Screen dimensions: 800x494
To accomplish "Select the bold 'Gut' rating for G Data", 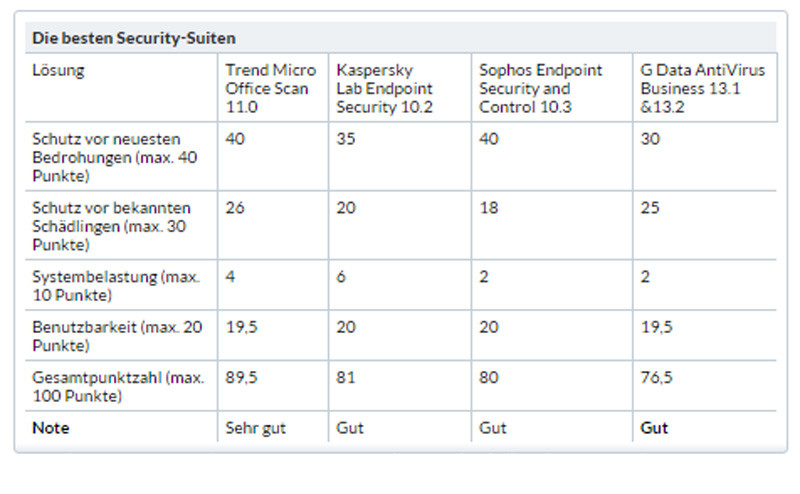I will [x=654, y=428].
